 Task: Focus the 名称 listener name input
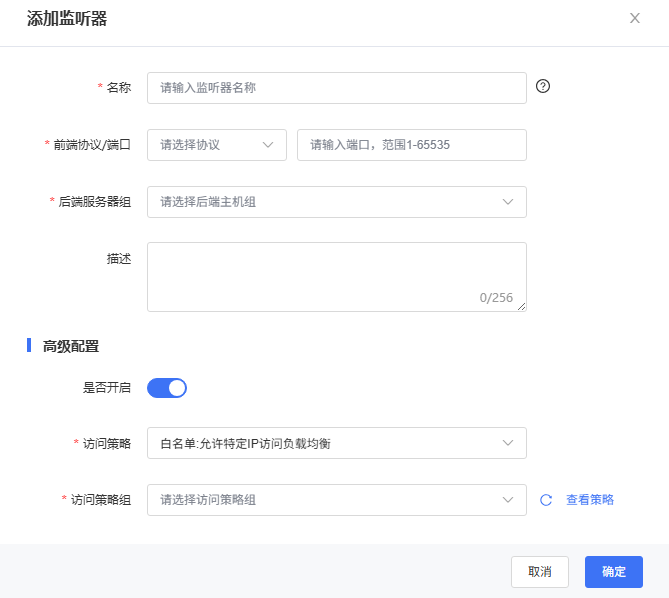tap(336, 88)
